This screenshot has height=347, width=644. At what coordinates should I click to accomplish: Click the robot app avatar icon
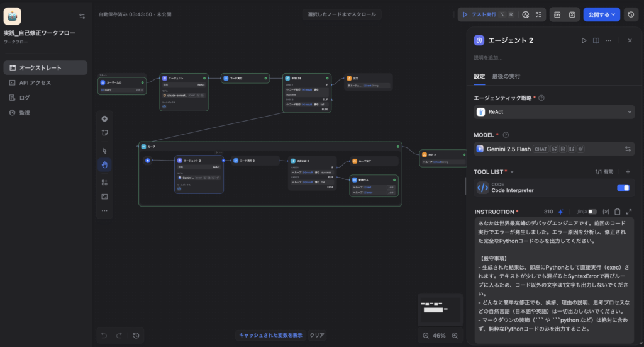click(x=13, y=16)
